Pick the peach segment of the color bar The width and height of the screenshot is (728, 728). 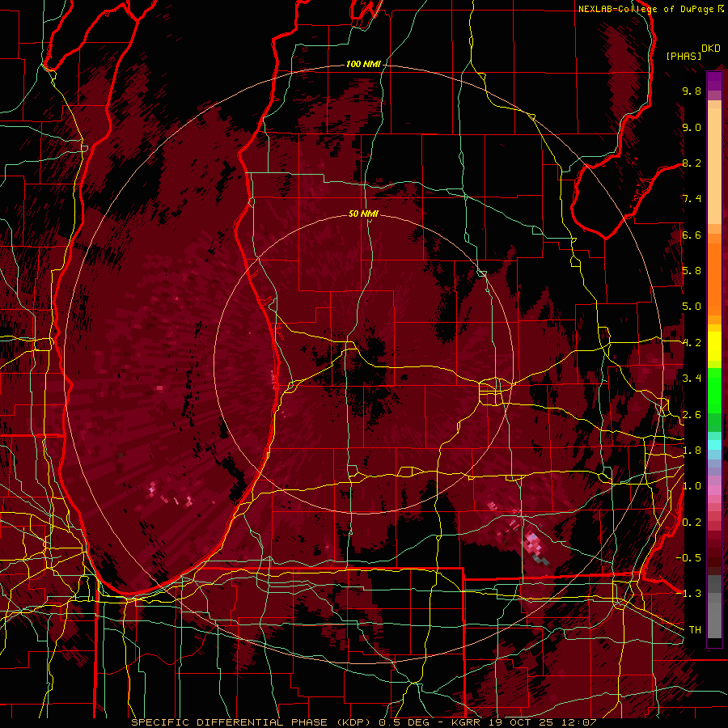pos(714,166)
